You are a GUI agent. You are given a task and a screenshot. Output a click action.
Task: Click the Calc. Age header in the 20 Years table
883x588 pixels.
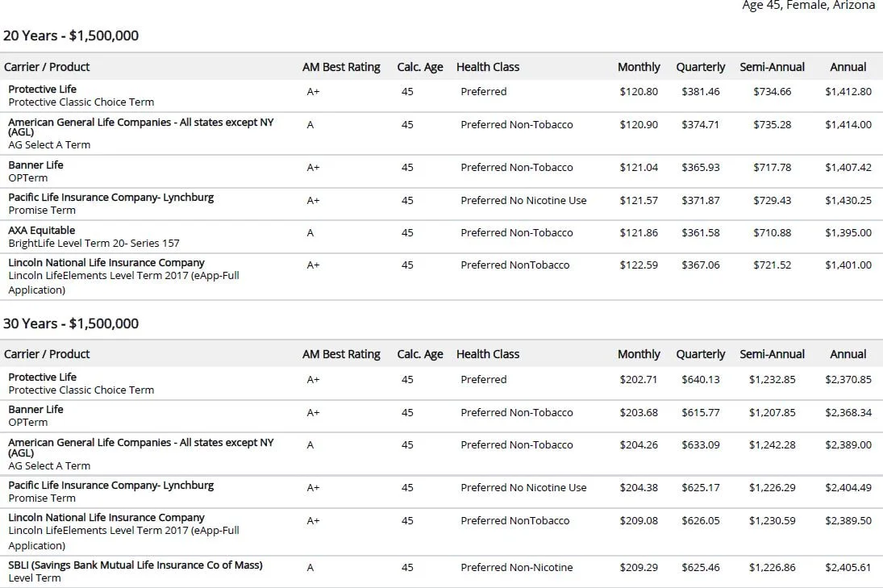tap(419, 67)
